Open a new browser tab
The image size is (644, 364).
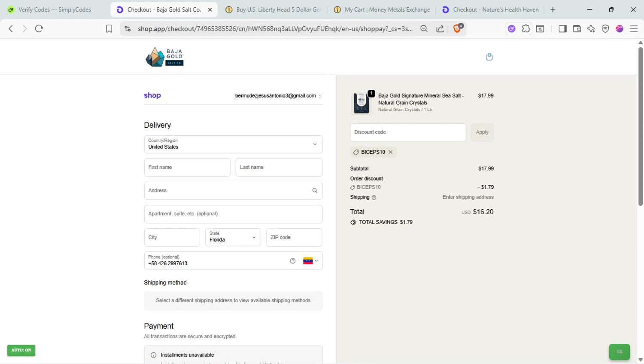pyautogui.click(x=553, y=9)
